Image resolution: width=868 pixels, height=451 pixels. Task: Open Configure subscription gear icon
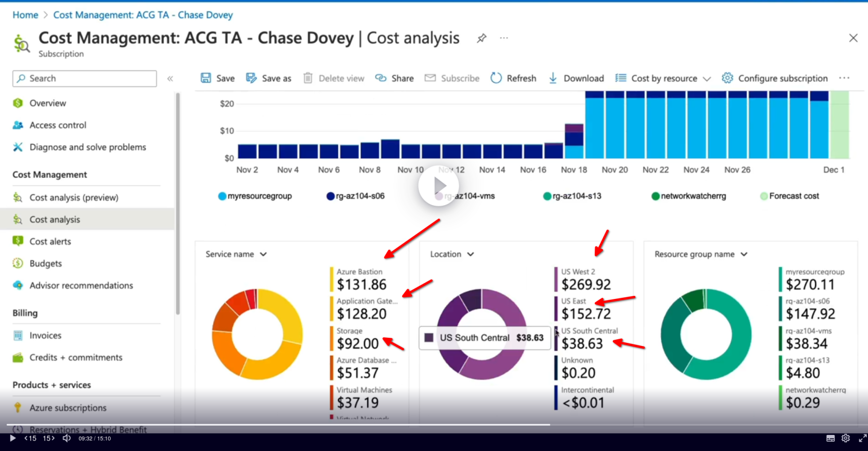[727, 78]
